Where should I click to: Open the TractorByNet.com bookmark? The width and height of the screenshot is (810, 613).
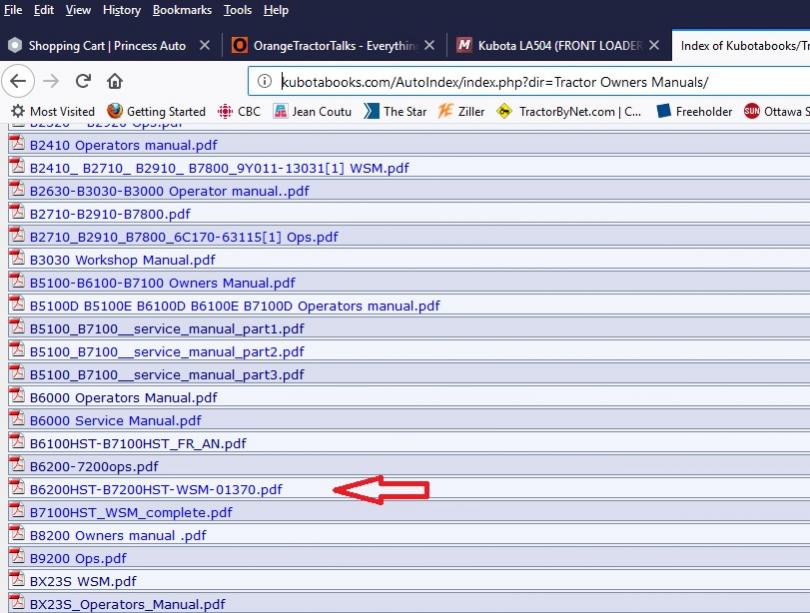[x=569, y=112]
